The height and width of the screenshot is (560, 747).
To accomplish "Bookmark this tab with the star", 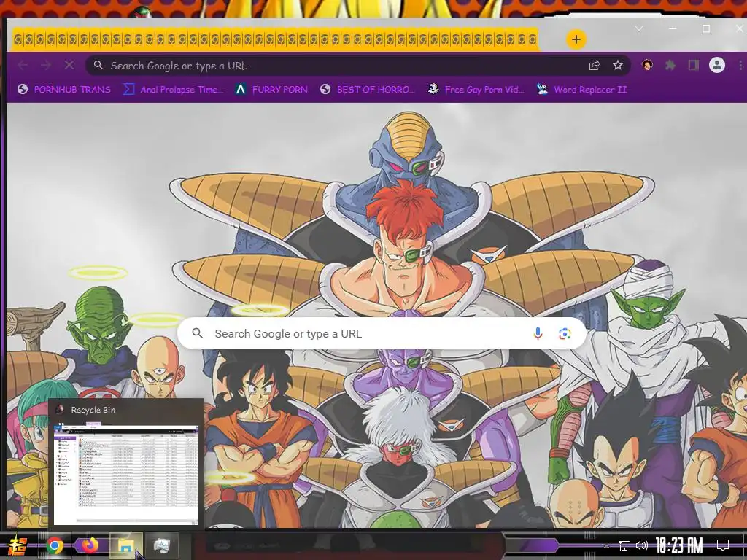I will (x=618, y=65).
